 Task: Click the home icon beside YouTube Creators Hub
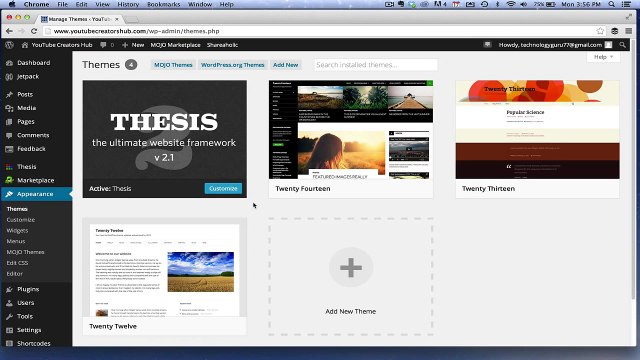click(x=25, y=45)
